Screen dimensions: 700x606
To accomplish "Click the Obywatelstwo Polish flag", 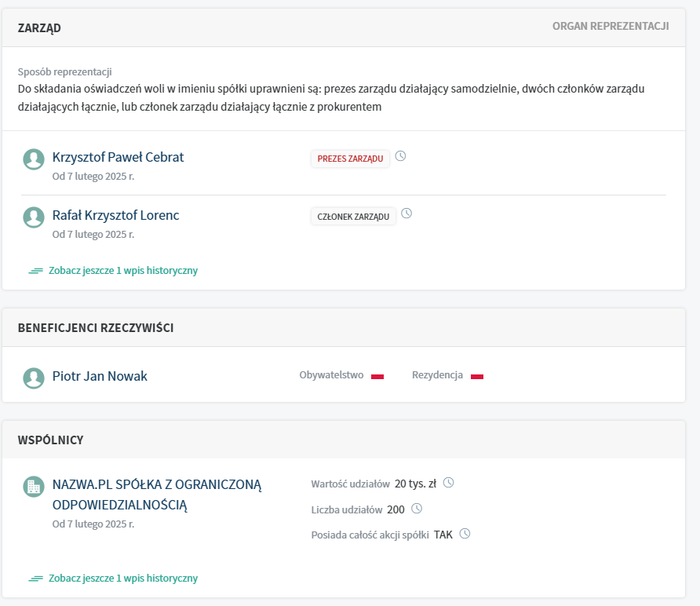I will point(377,376).
